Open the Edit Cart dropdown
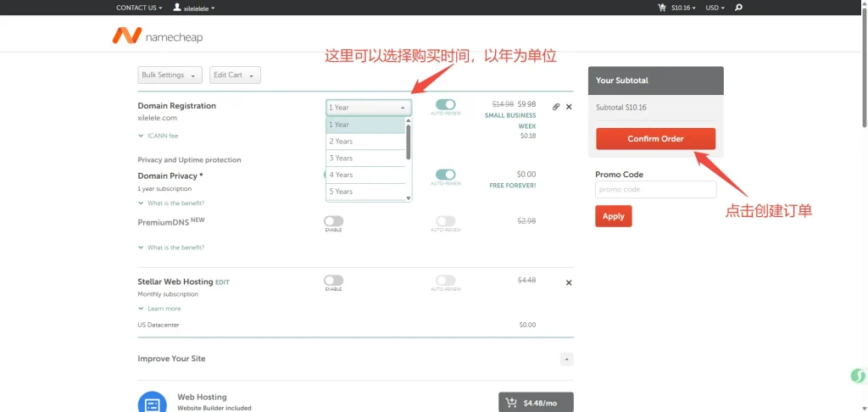Viewport: 868px width, 412px height. pos(235,75)
